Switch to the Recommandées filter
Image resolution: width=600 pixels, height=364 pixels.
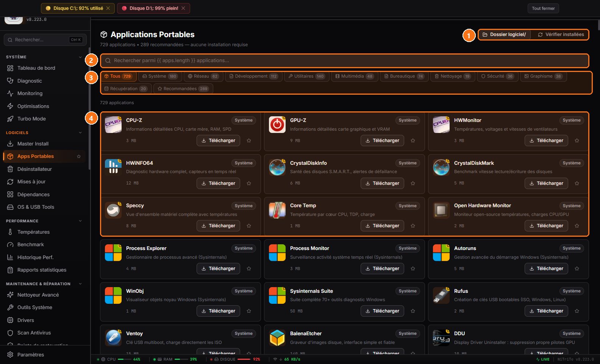(x=183, y=89)
